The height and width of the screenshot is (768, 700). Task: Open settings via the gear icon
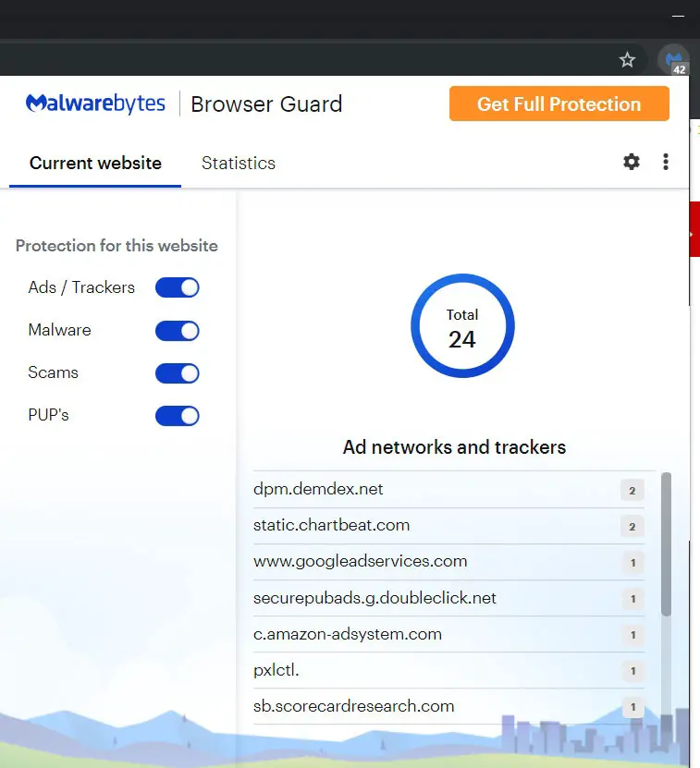point(632,162)
